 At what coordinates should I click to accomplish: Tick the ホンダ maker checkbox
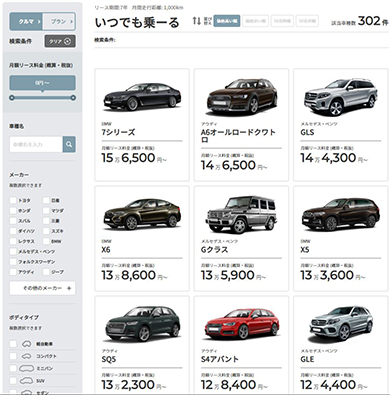(x=13, y=211)
